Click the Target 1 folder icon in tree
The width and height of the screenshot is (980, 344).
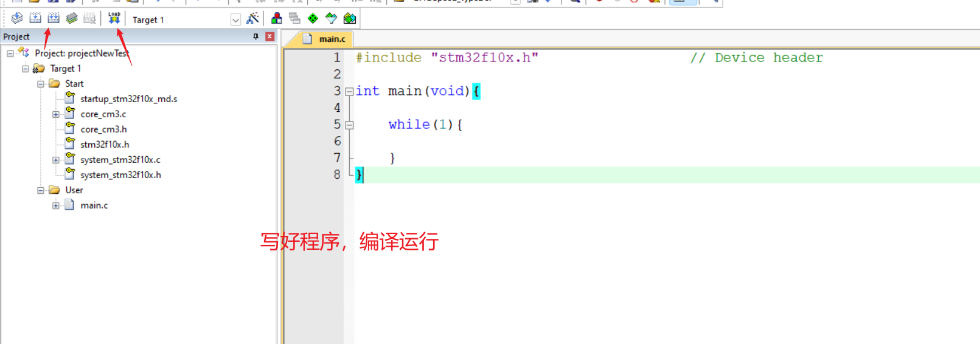click(x=39, y=69)
